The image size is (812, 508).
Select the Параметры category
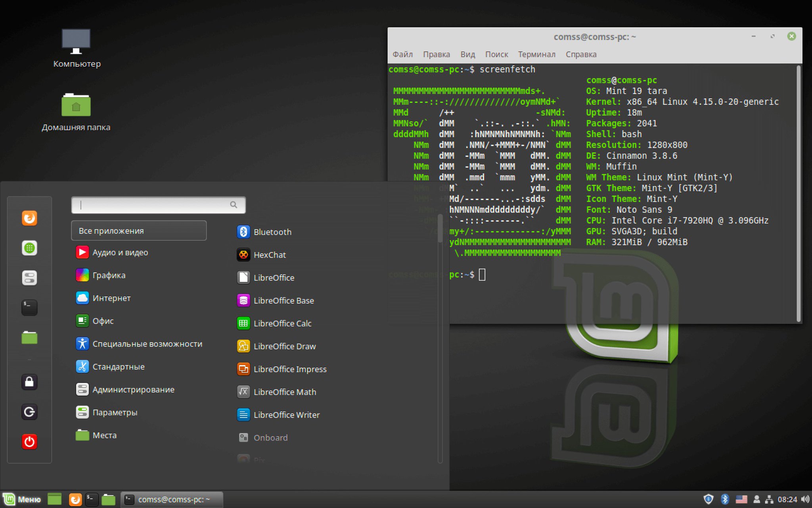tap(107, 412)
